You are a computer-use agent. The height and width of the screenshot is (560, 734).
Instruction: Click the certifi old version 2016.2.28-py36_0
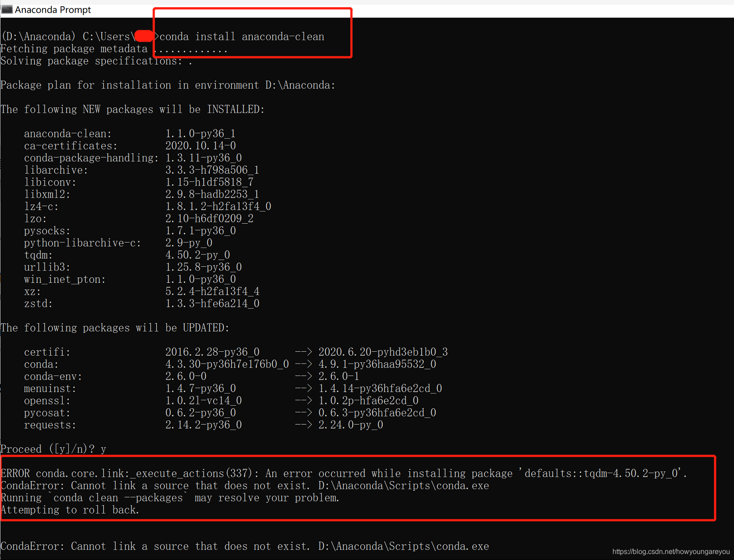[212, 352]
